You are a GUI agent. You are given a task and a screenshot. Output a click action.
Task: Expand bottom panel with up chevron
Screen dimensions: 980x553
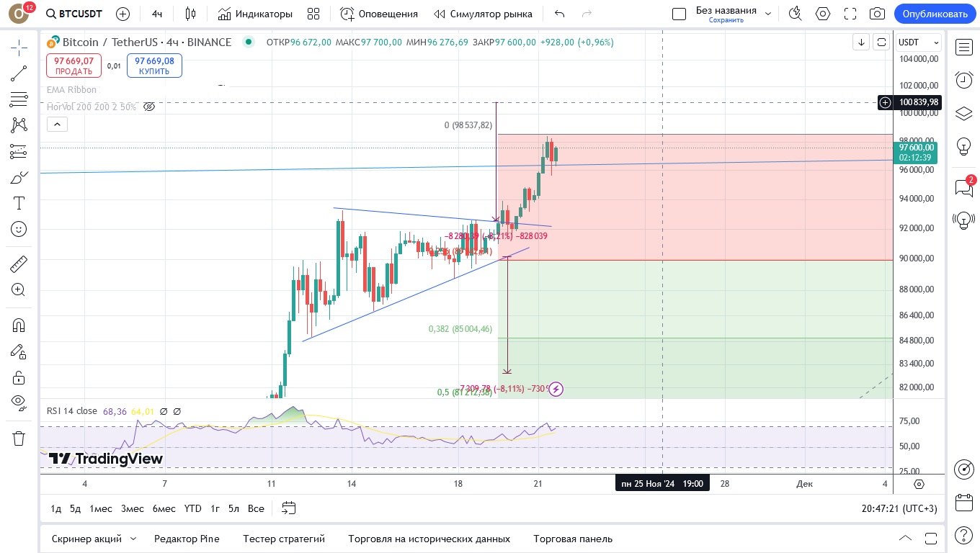pyautogui.click(x=905, y=539)
